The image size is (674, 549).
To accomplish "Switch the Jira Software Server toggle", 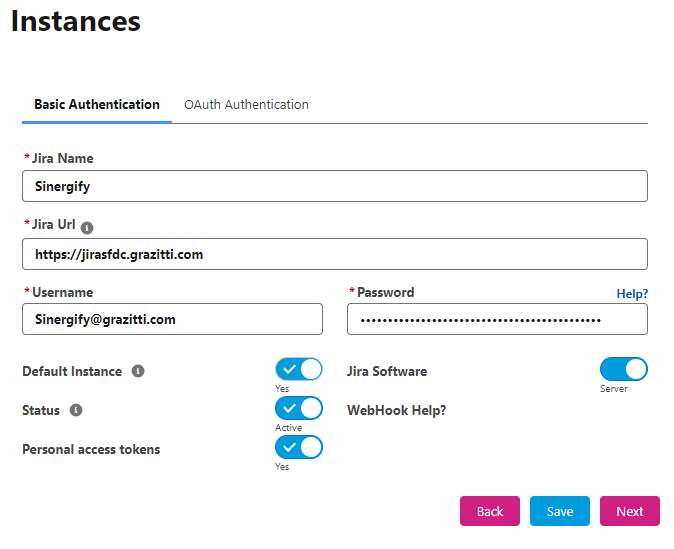I will 624,369.
